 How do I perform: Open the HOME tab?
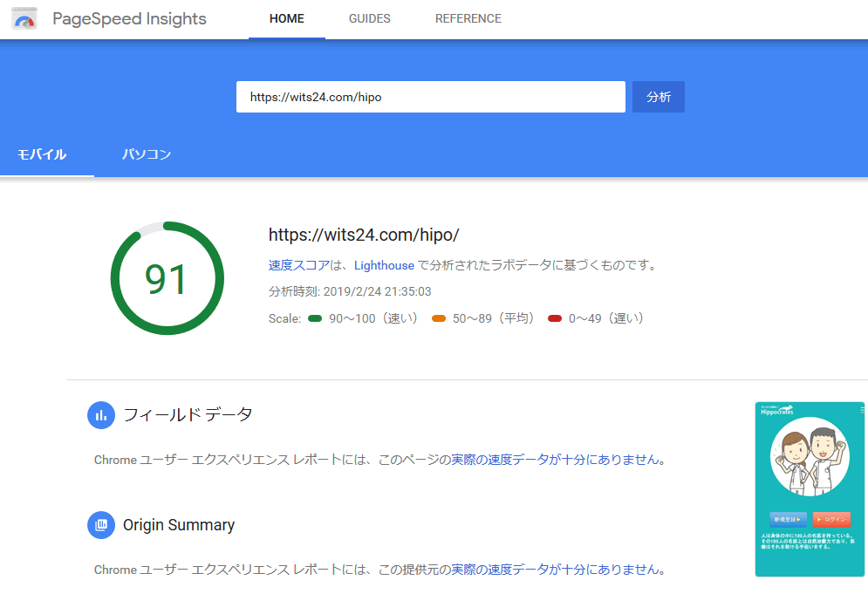[287, 19]
